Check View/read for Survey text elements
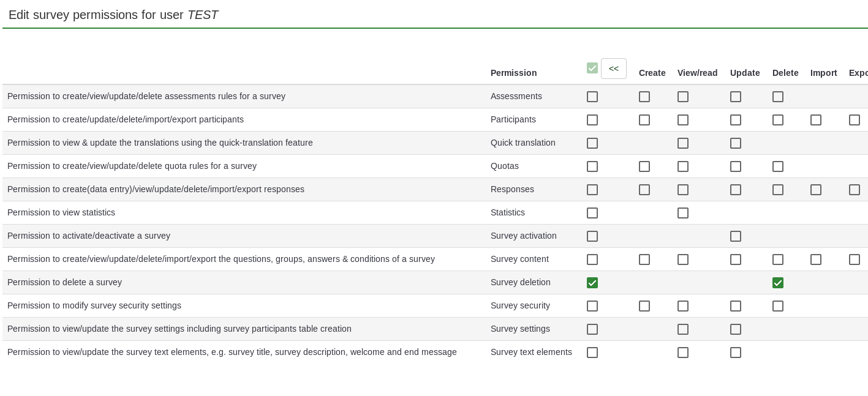868x396 pixels. [x=683, y=353]
